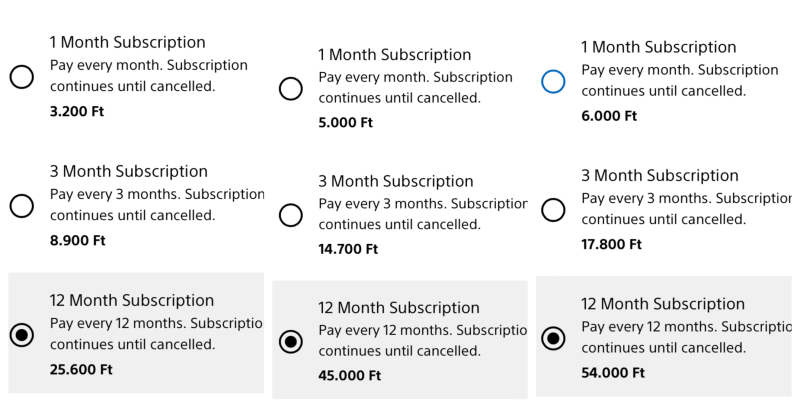800x417 pixels.
Task: Select the radio button for the 14.700 Ft plan
Action: tap(290, 215)
